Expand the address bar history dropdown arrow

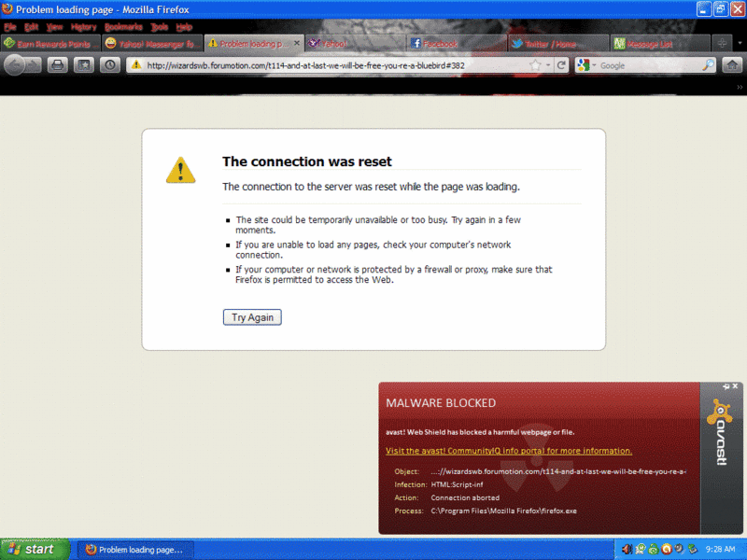548,65
